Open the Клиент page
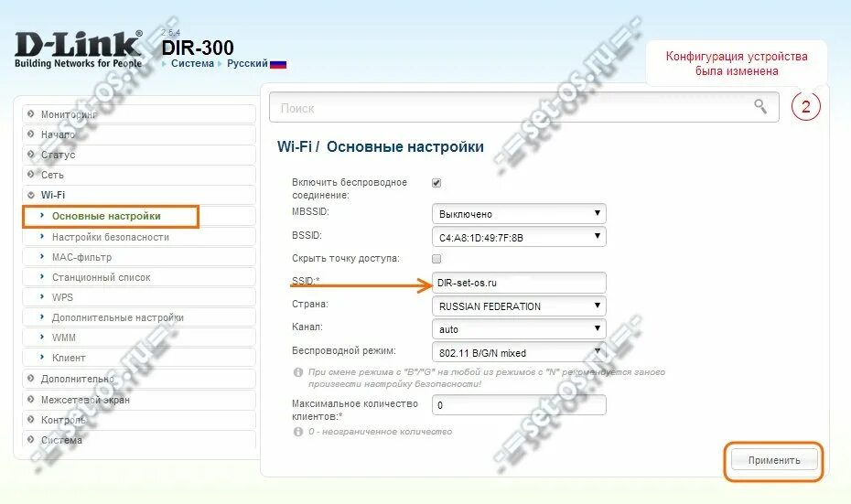Screen dimensions: 851x504 point(139,358)
